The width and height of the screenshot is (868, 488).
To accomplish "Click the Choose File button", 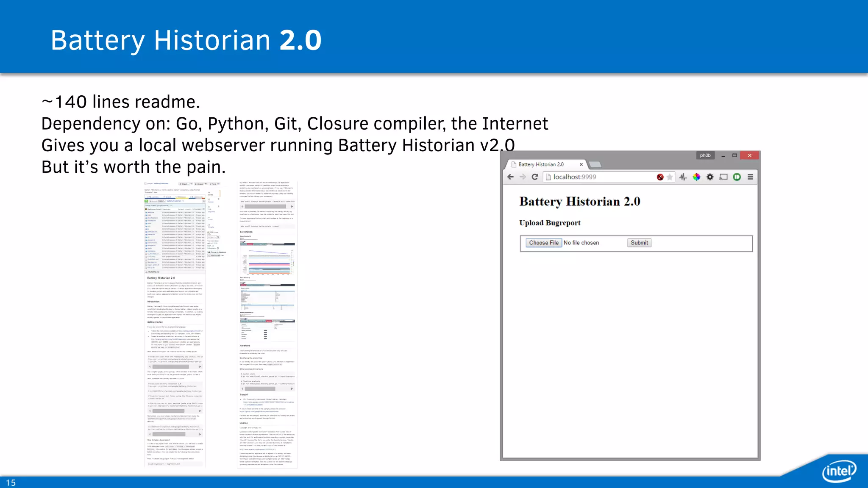I will click(x=543, y=243).
